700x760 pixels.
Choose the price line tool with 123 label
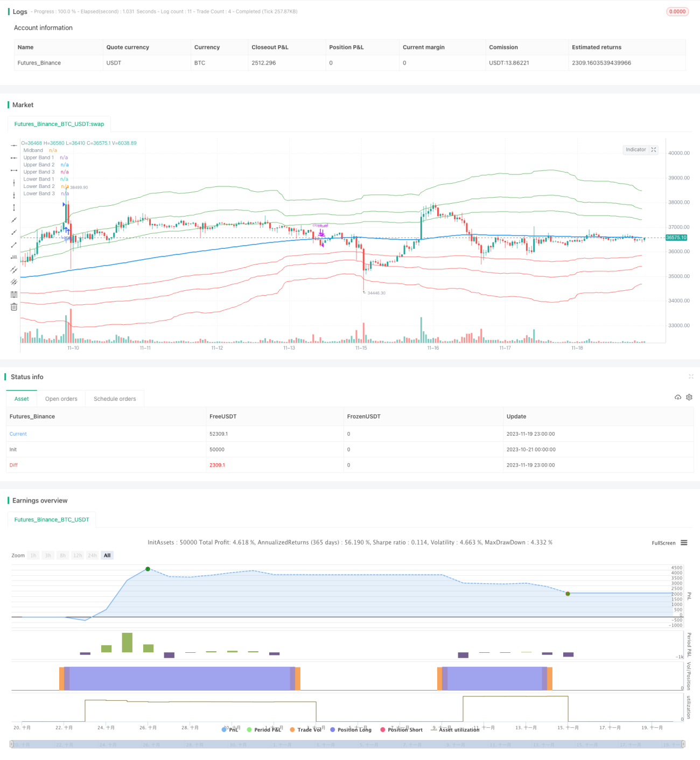click(14, 257)
